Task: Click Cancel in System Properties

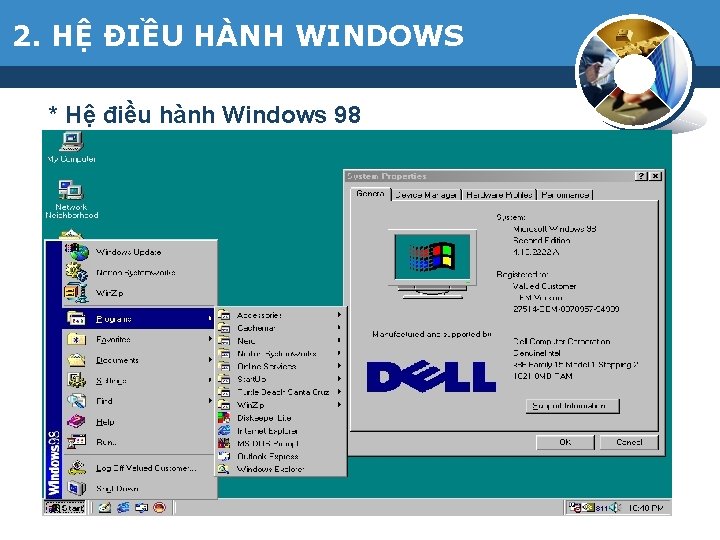Action: (x=629, y=442)
